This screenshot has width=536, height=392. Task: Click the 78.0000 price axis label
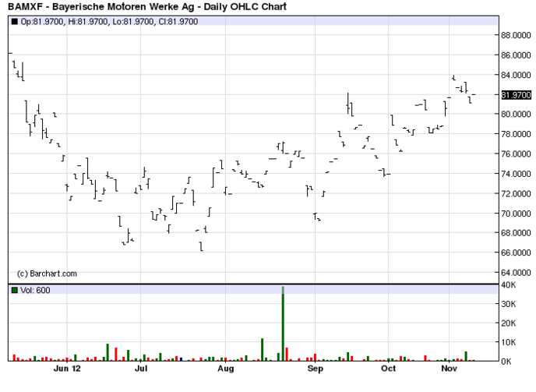[516, 134]
